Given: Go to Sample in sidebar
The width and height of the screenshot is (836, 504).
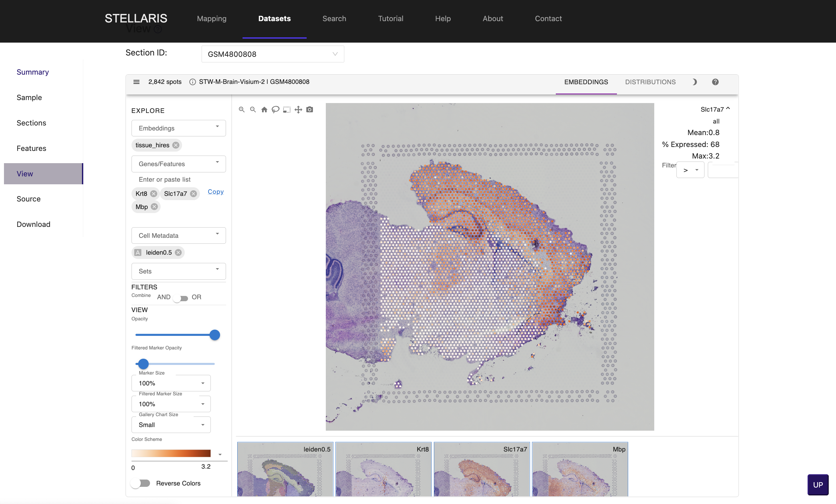Looking at the screenshot, I should coord(29,97).
